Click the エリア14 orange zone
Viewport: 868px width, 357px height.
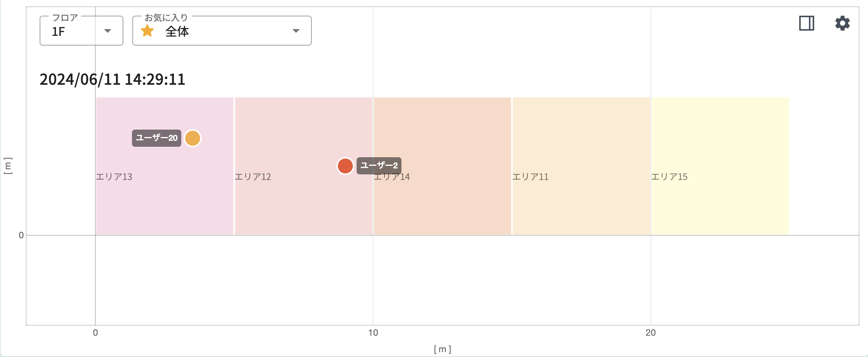(x=442, y=202)
